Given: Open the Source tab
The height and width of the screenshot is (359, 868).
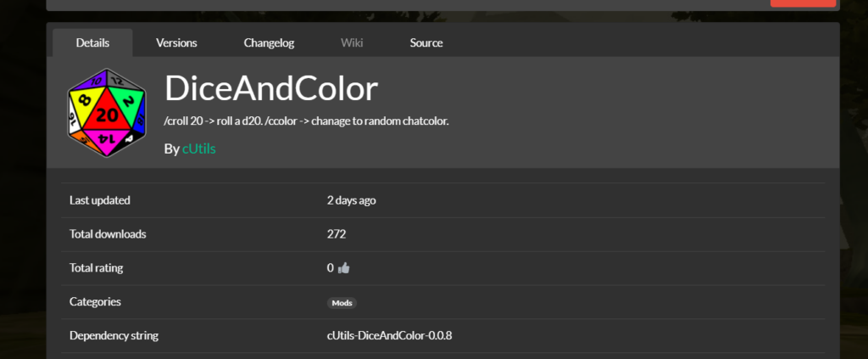Looking at the screenshot, I should click(x=426, y=42).
